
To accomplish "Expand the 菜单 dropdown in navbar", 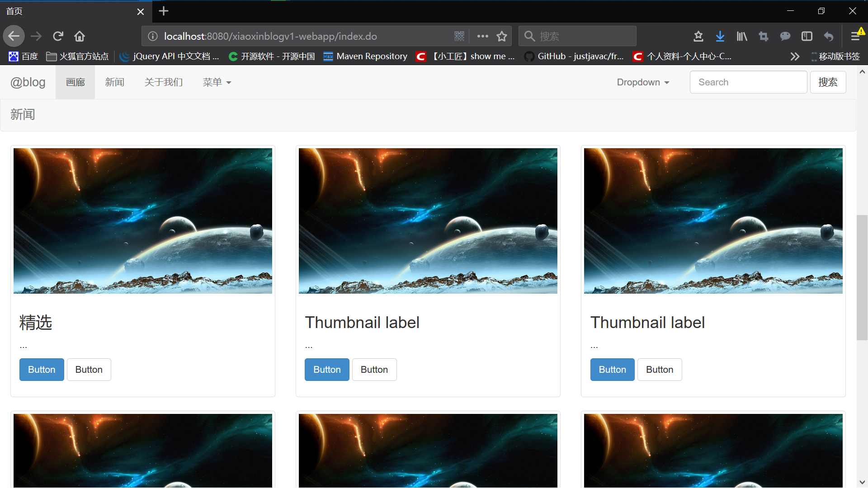I will pyautogui.click(x=217, y=82).
